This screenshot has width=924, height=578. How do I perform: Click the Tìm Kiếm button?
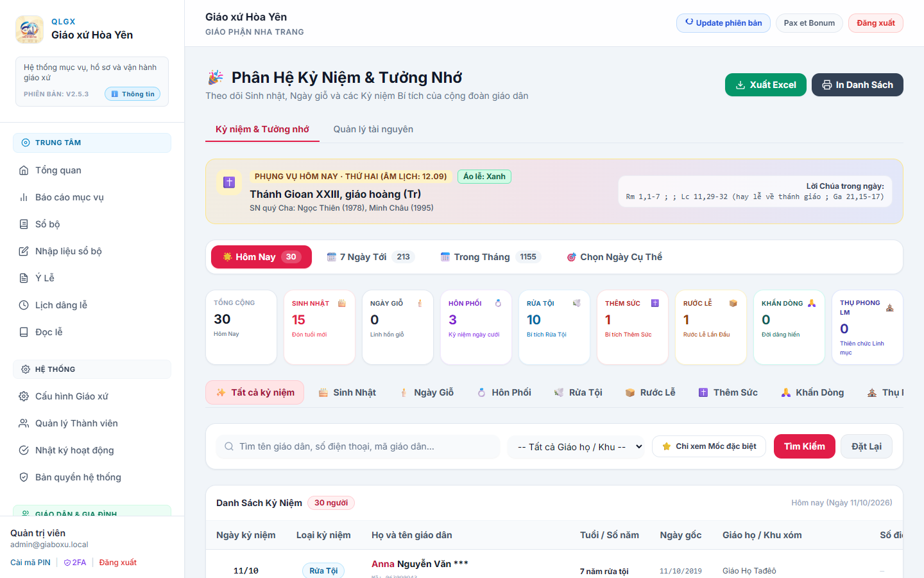pos(805,446)
